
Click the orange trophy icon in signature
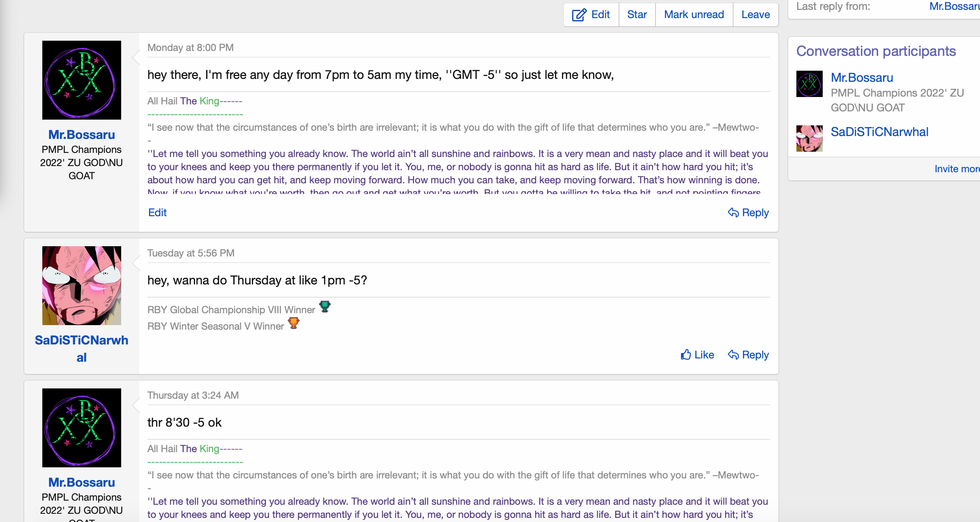[294, 323]
